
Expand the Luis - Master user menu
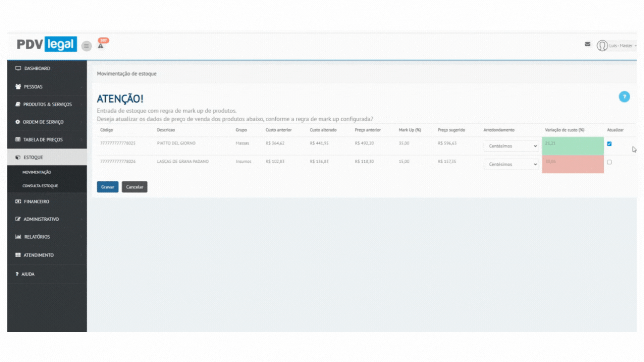(622, 46)
